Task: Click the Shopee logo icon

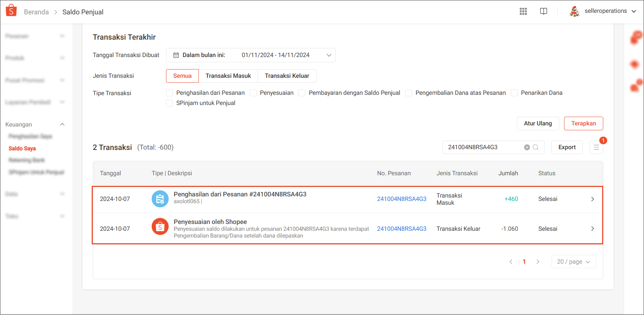Action: click(11, 11)
